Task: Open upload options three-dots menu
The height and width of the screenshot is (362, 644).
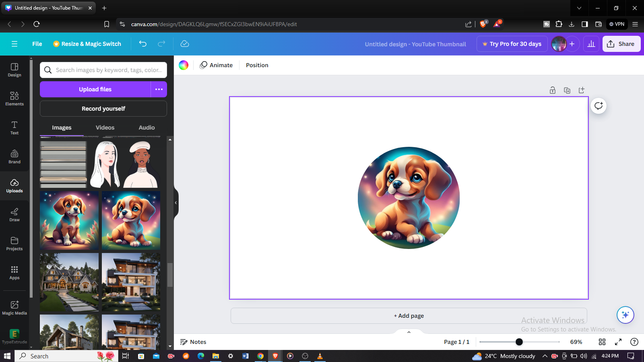Action: pos(159,89)
